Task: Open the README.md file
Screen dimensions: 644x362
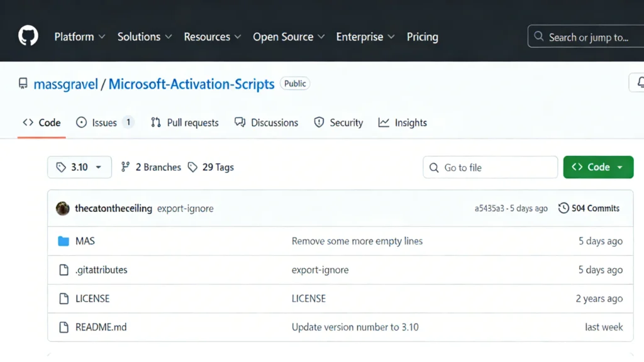Action: pos(101,327)
